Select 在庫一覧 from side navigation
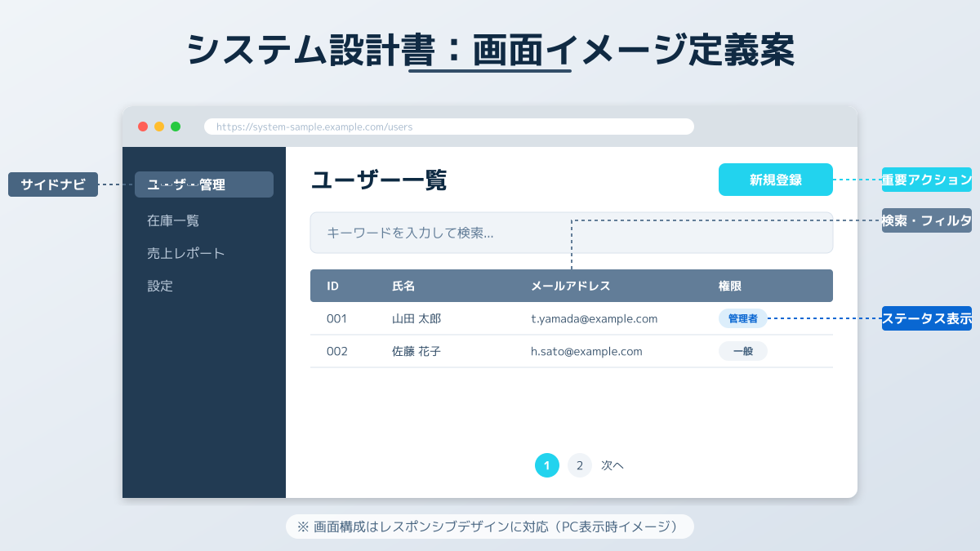 (x=173, y=220)
